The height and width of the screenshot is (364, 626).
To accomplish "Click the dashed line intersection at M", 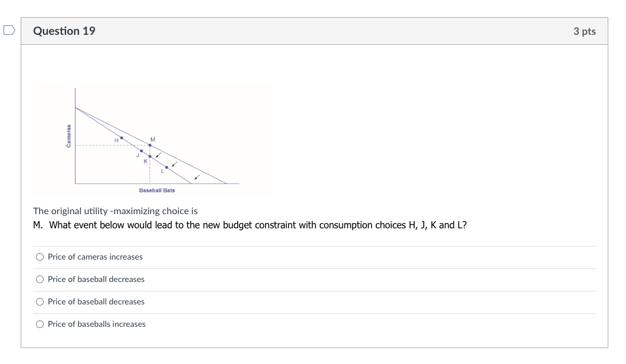I will tap(150, 145).
